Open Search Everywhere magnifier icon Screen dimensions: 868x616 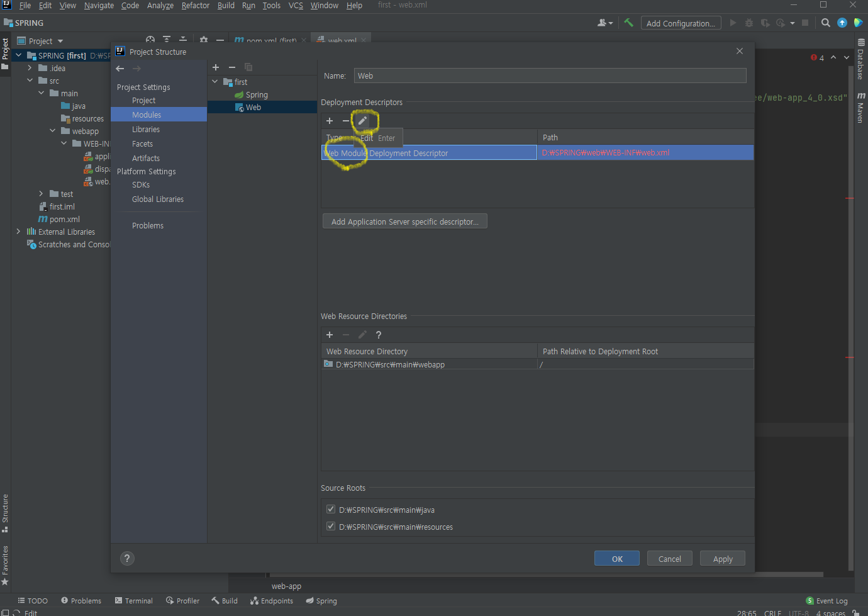click(x=826, y=23)
